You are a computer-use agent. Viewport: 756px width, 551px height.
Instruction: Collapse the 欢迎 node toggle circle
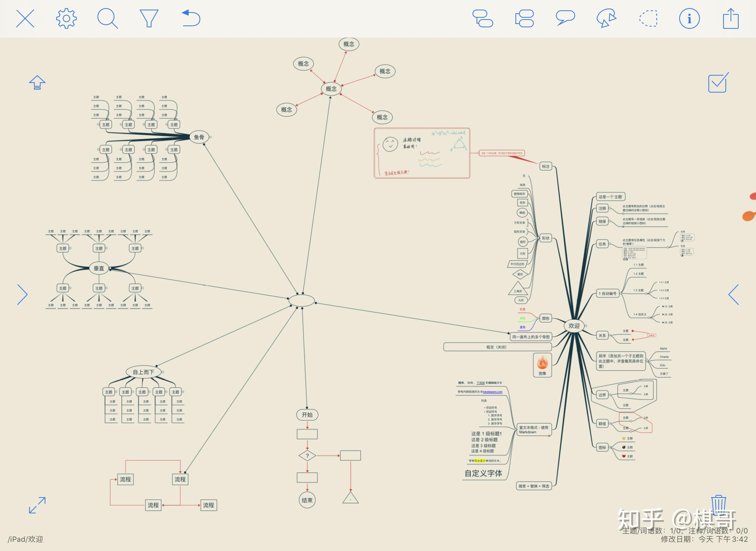(586, 326)
